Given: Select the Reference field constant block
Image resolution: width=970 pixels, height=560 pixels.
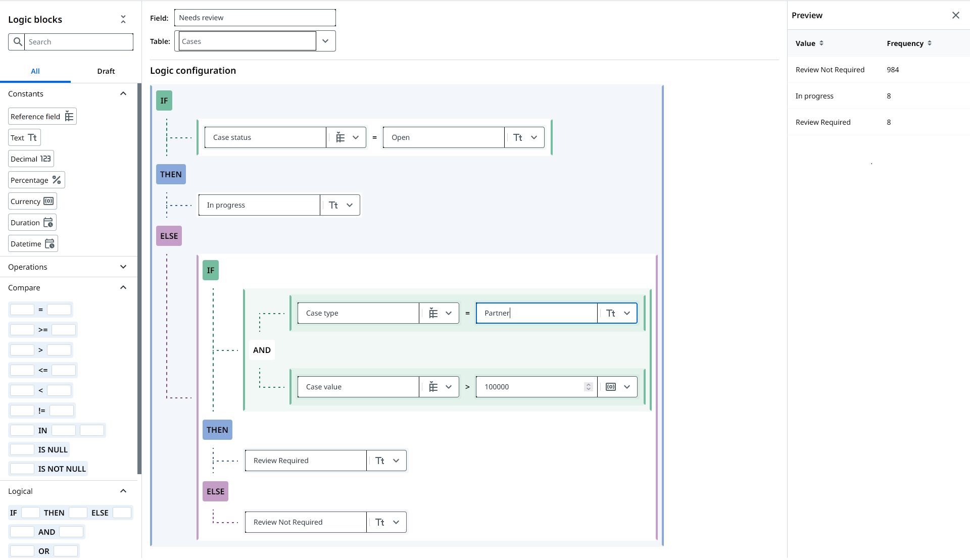Looking at the screenshot, I should (41, 116).
